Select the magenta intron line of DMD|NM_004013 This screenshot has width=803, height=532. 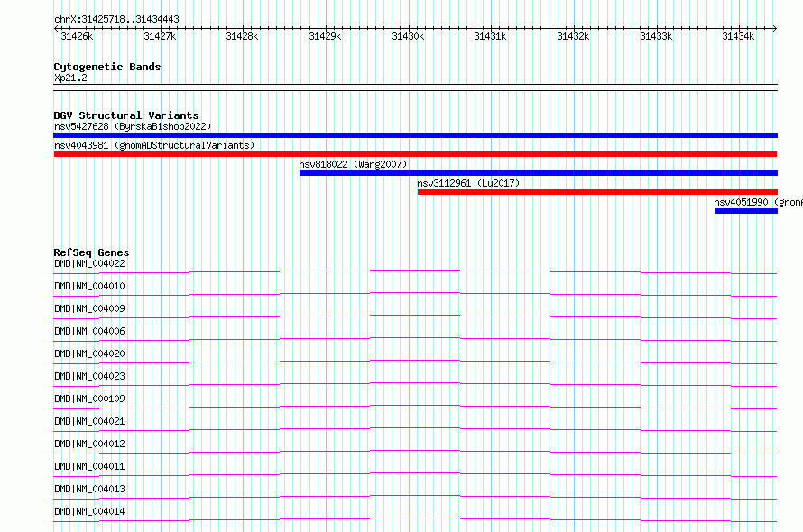[x=415, y=496]
